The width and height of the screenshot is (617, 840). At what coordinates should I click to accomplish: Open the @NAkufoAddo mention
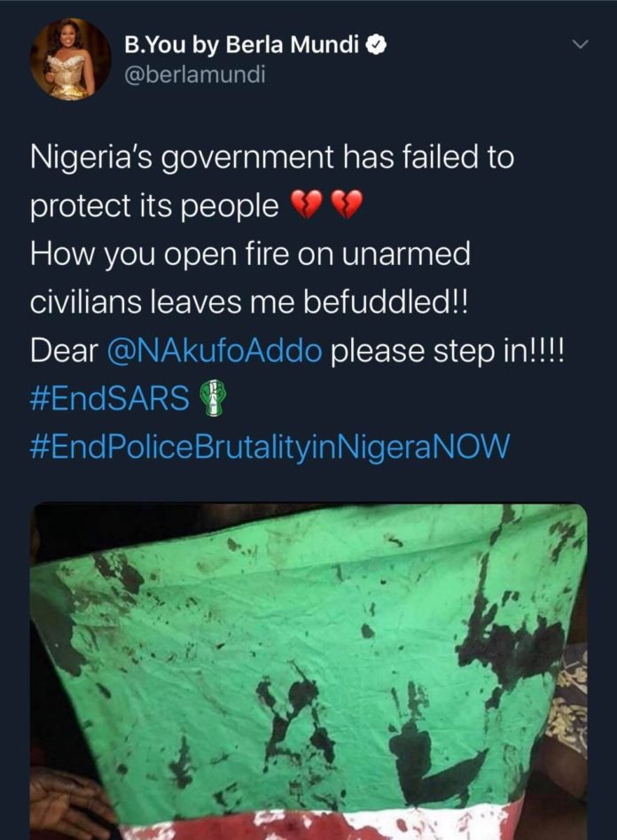215,351
